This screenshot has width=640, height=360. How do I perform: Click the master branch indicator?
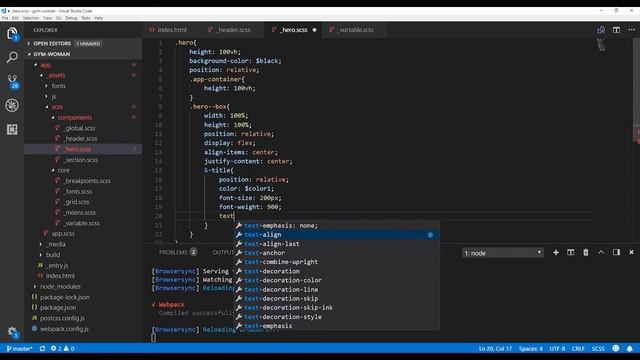click(19, 349)
